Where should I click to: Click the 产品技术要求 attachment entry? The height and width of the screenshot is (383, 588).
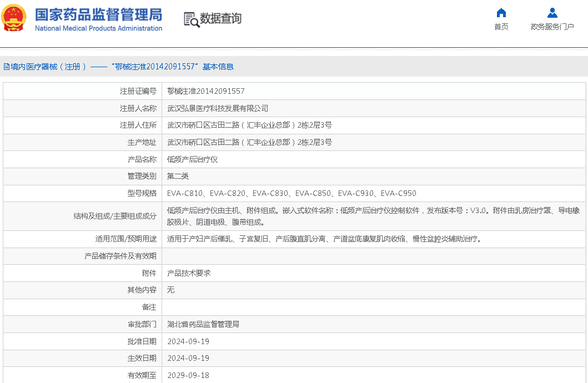point(189,273)
